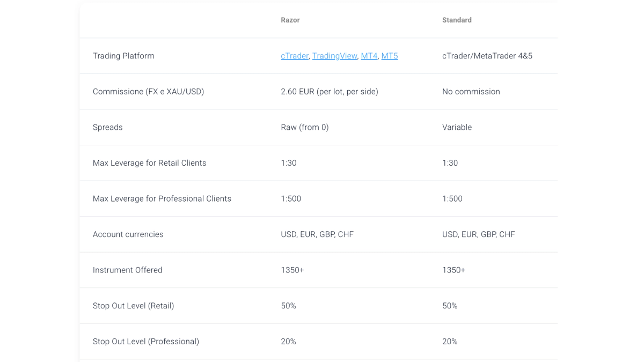
Task: Open the TradingView platform link
Action: [x=335, y=56]
